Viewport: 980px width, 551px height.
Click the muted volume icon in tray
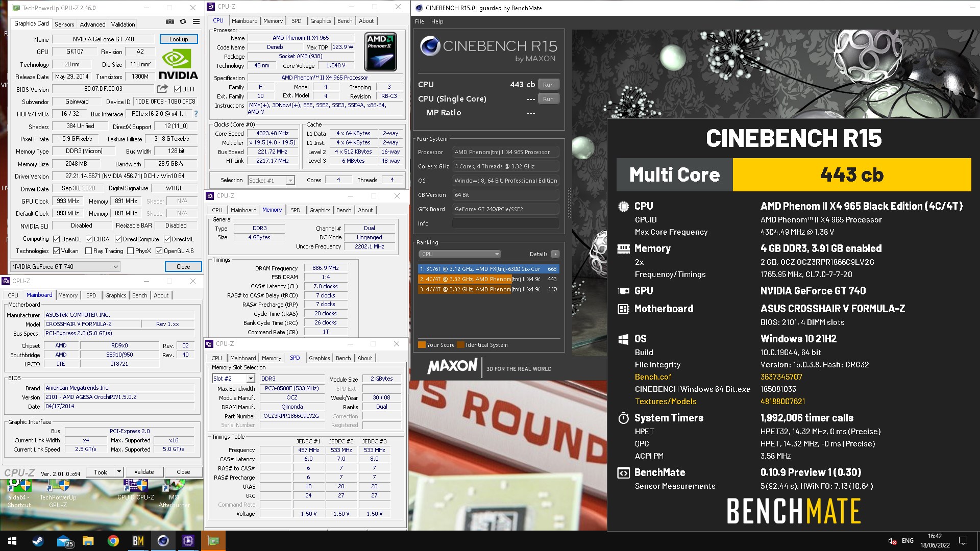[x=892, y=541]
